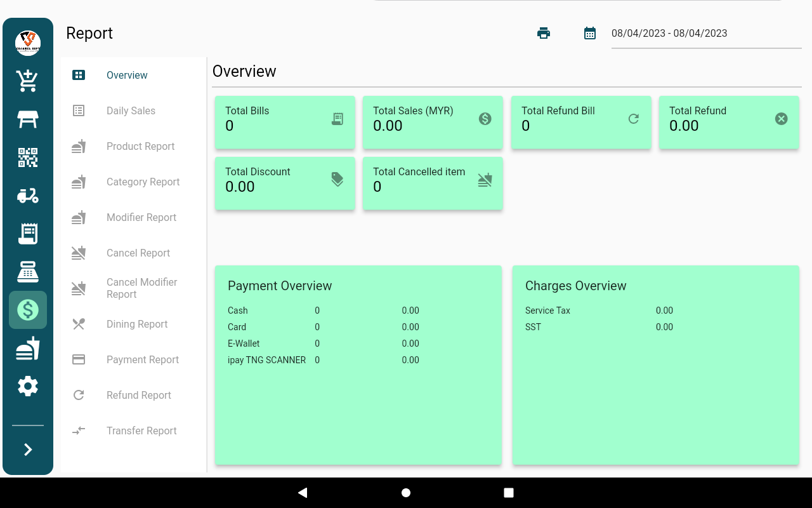Click the Total Cancelled item icon
812x508 pixels.
pyautogui.click(x=485, y=180)
